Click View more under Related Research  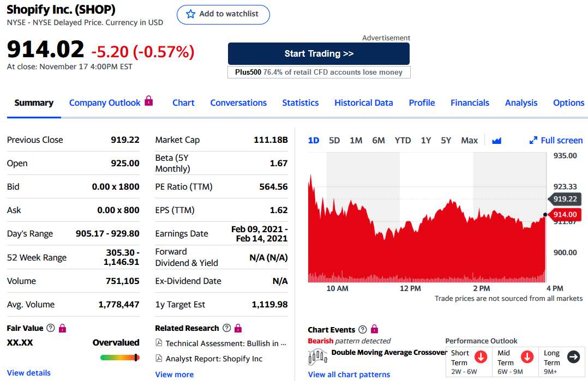(x=175, y=374)
